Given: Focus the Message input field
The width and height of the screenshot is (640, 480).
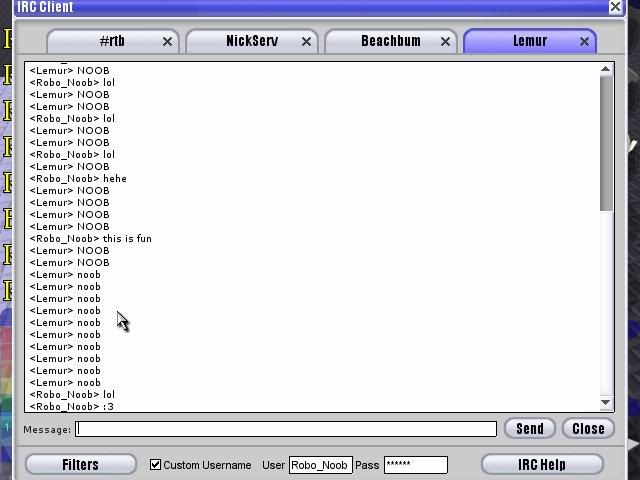Looking at the screenshot, I should [x=286, y=429].
